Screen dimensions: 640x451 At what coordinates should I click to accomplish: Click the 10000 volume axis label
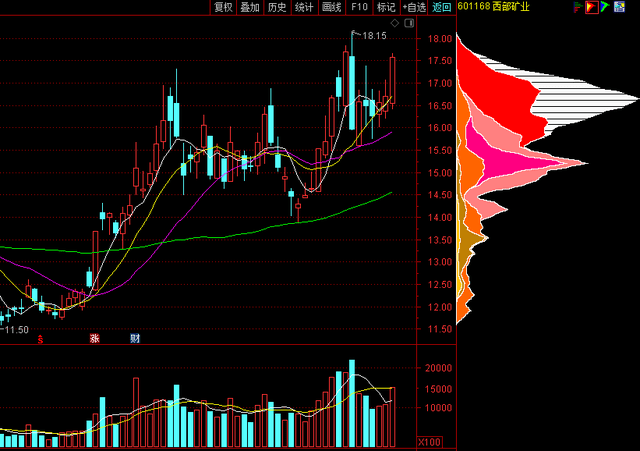[438, 408]
